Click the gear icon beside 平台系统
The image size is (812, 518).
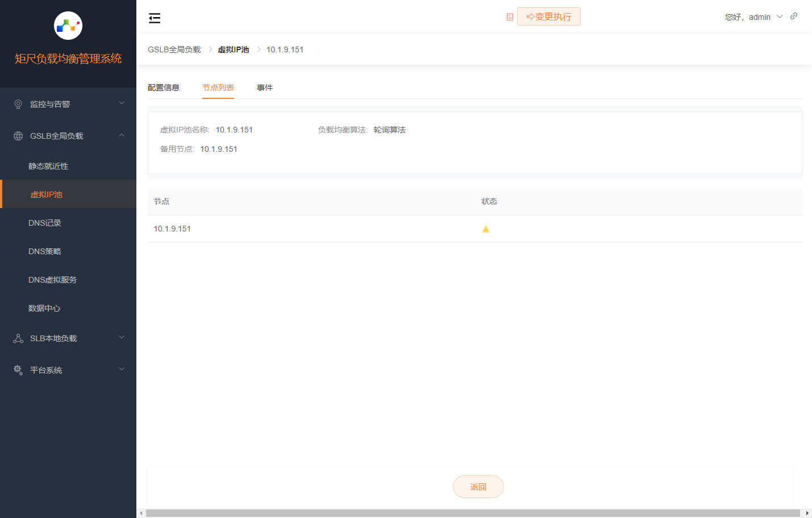click(18, 370)
